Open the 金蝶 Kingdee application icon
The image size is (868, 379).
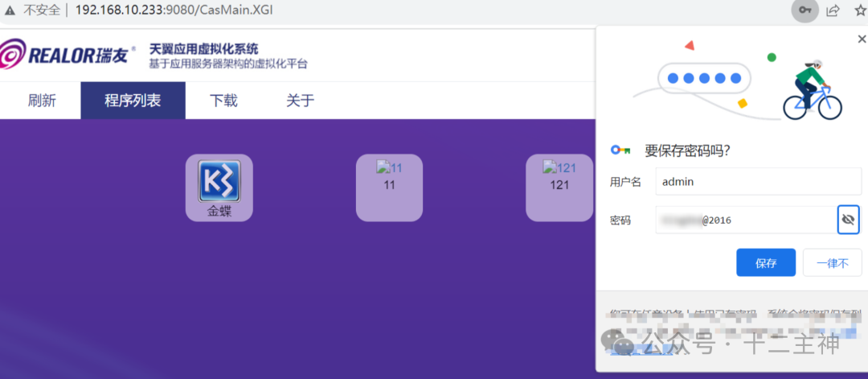(x=219, y=187)
